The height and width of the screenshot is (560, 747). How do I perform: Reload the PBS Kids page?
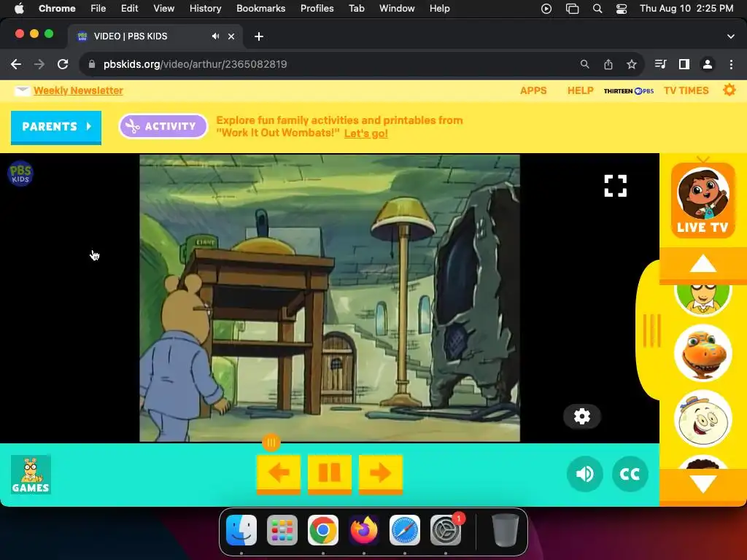[x=63, y=64]
